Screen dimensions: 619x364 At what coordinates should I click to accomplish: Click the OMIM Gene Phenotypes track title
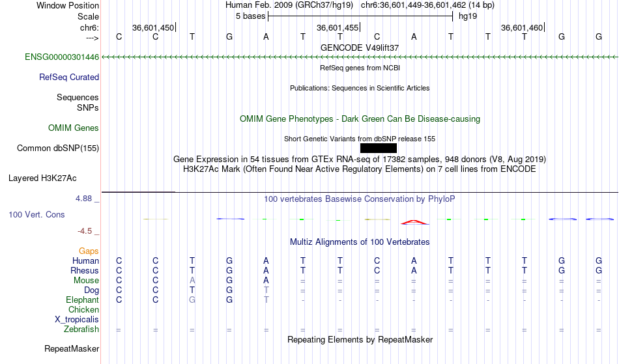[360, 119]
